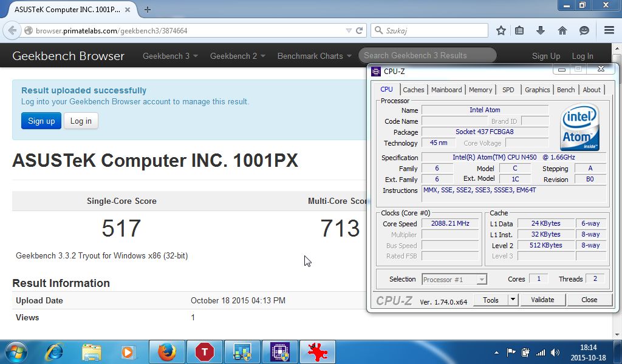This screenshot has width=622, height=364.
Task: Switch to CPU-Z taskbar icon
Action: pos(280,352)
